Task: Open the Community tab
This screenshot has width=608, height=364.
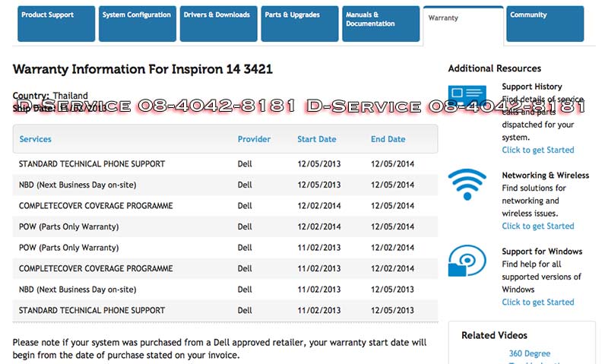Action: click(545, 24)
